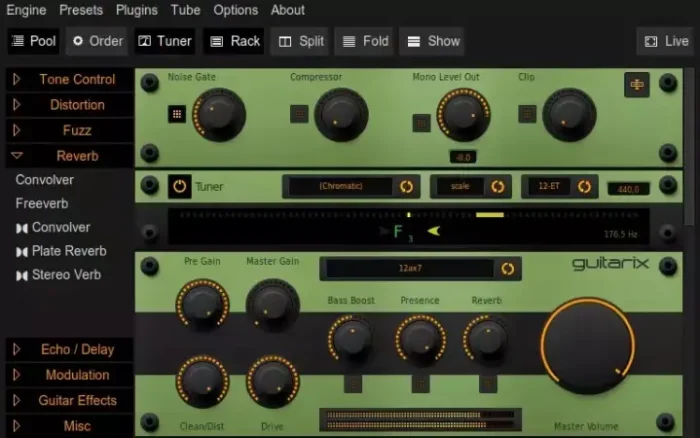Click the Rack toolbar button
700x438 pixels.
point(233,41)
